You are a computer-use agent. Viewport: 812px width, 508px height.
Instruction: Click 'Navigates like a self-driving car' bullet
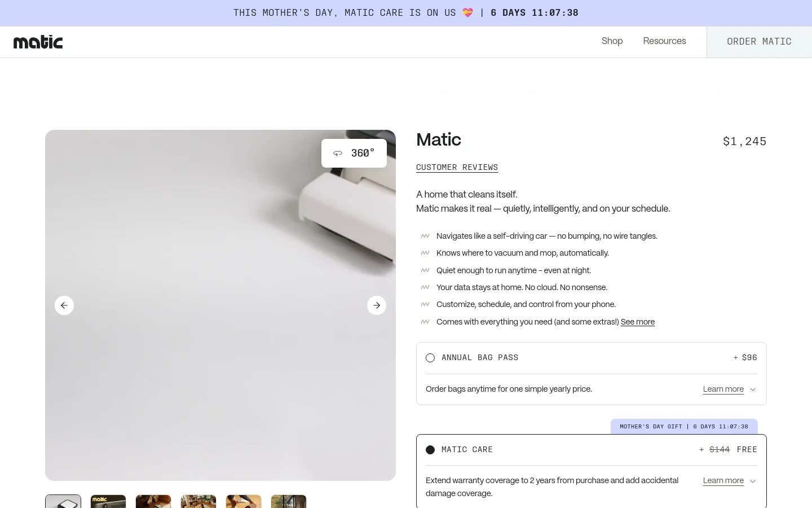pyautogui.click(x=546, y=236)
